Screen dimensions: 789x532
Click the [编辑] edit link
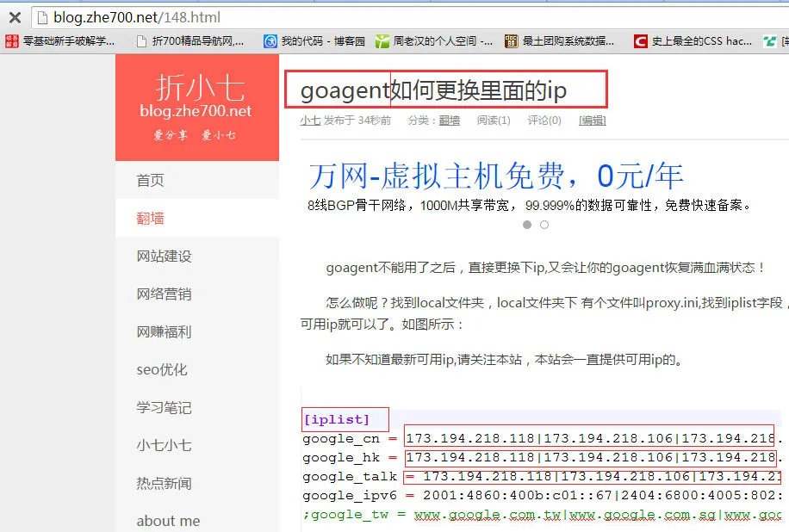coord(592,121)
